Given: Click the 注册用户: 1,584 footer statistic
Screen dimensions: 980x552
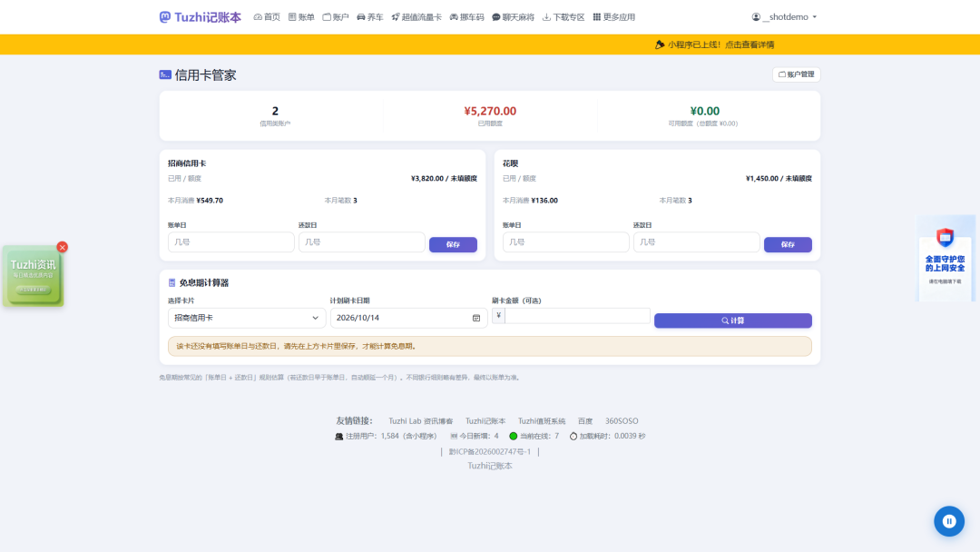Looking at the screenshot, I should [386, 437].
